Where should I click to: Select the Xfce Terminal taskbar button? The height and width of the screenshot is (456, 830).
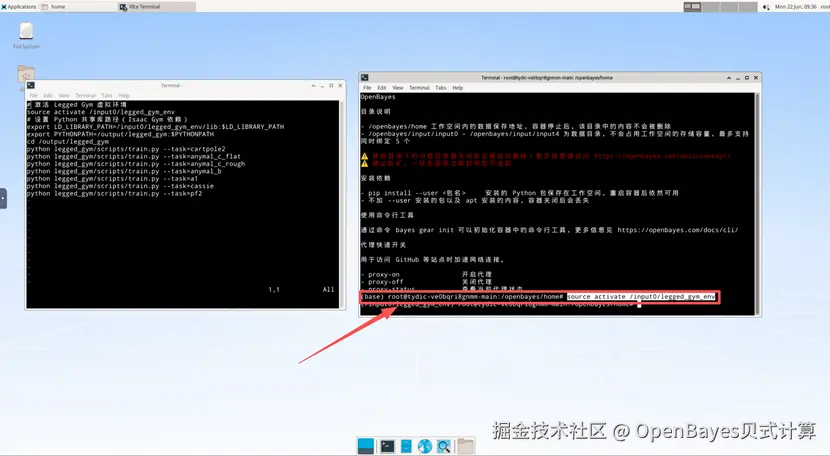(156, 6)
